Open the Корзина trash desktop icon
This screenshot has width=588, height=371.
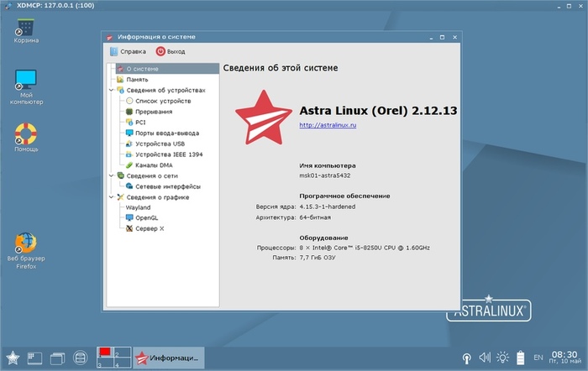point(26,31)
